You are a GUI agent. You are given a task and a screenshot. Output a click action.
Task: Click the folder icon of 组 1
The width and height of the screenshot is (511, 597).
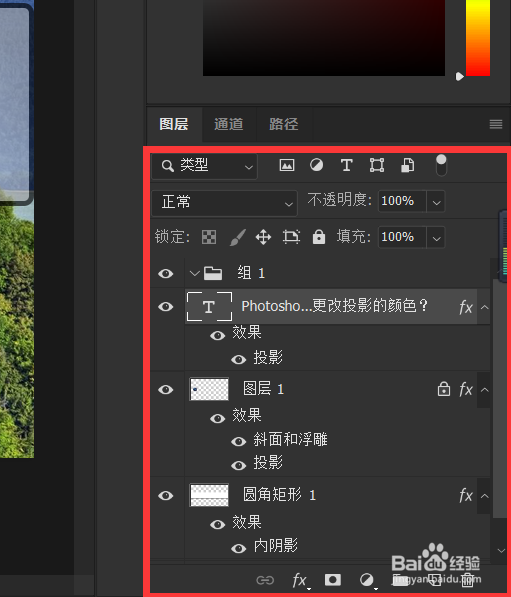[213, 273]
